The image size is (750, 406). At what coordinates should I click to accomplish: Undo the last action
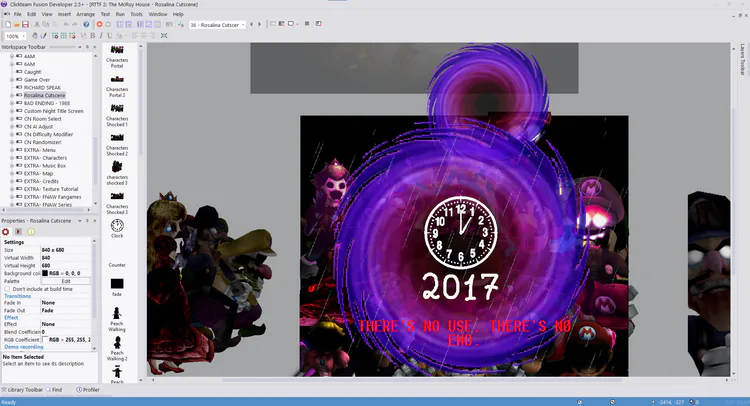66,24
